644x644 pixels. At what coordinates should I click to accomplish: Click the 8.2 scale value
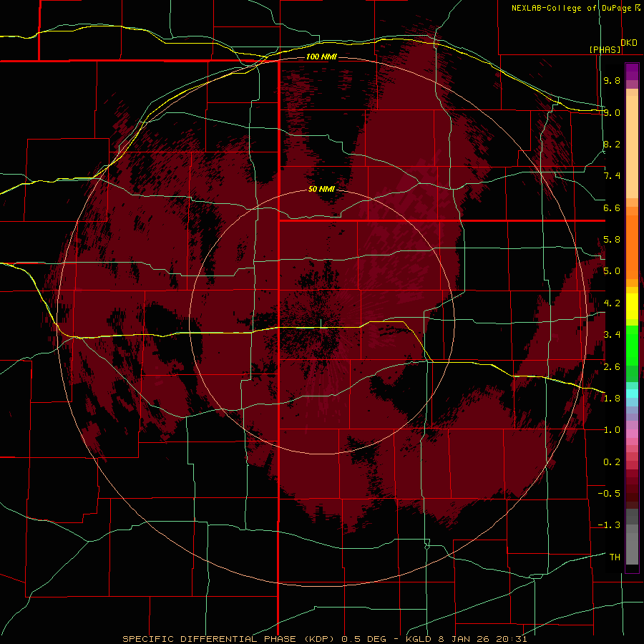click(612, 144)
